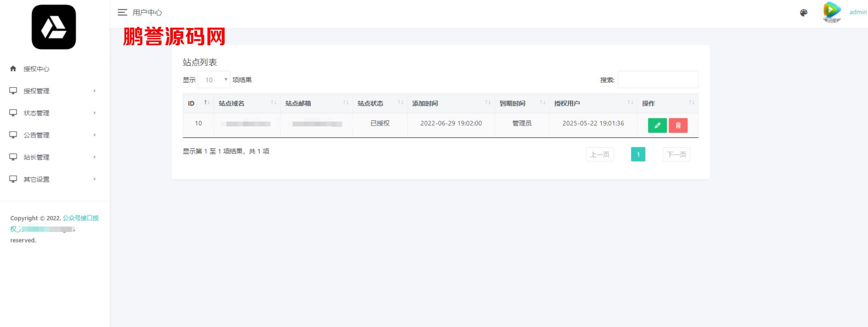Expand the 其它设置 chevron
The width and height of the screenshot is (868, 327).
(x=95, y=179)
